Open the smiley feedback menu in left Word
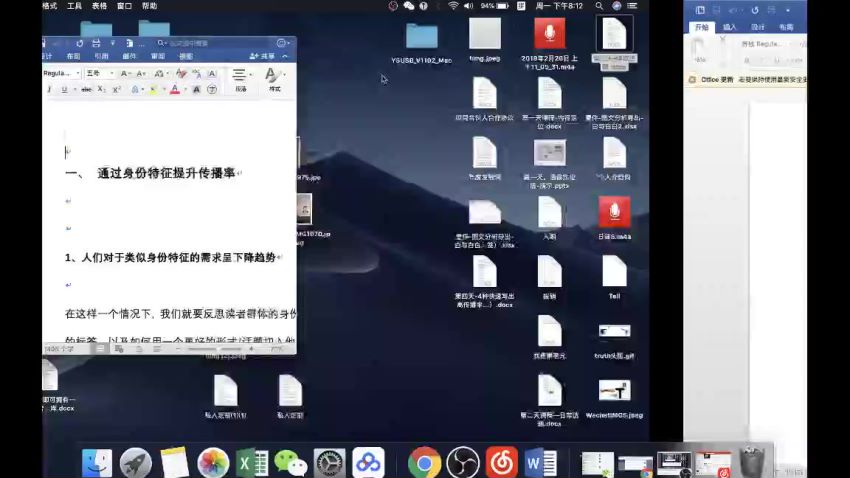The image size is (850, 478). point(282,43)
